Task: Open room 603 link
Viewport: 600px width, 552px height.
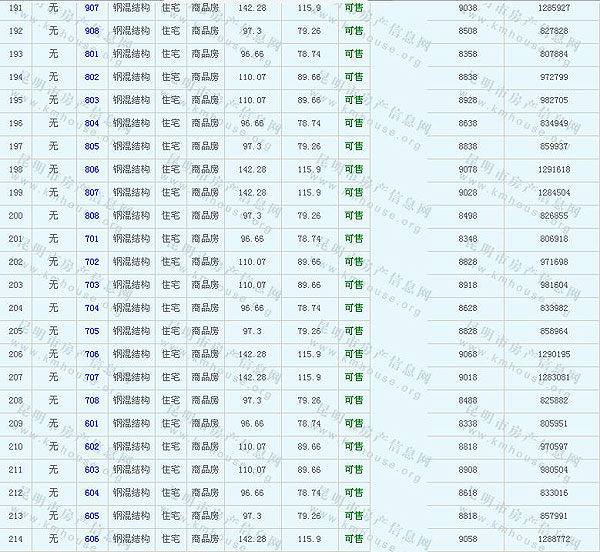Action: click(x=92, y=469)
